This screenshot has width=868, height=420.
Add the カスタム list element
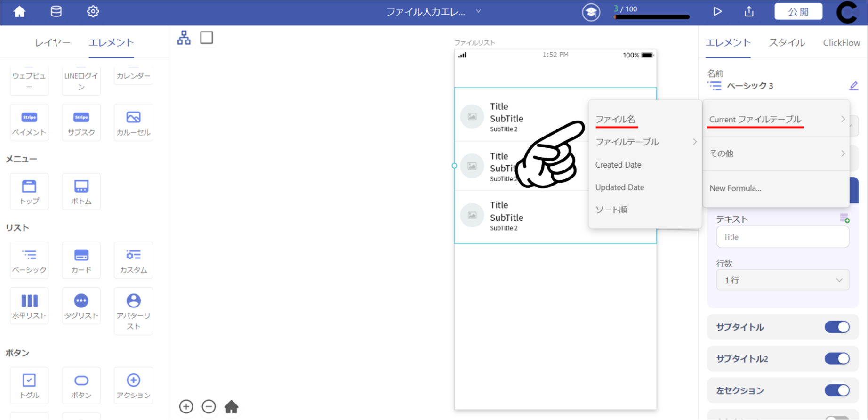click(x=134, y=260)
